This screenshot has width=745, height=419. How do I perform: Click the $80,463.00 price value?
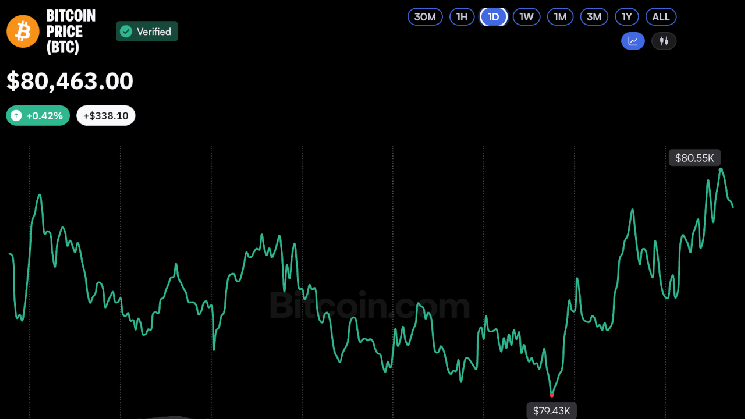[x=70, y=81]
